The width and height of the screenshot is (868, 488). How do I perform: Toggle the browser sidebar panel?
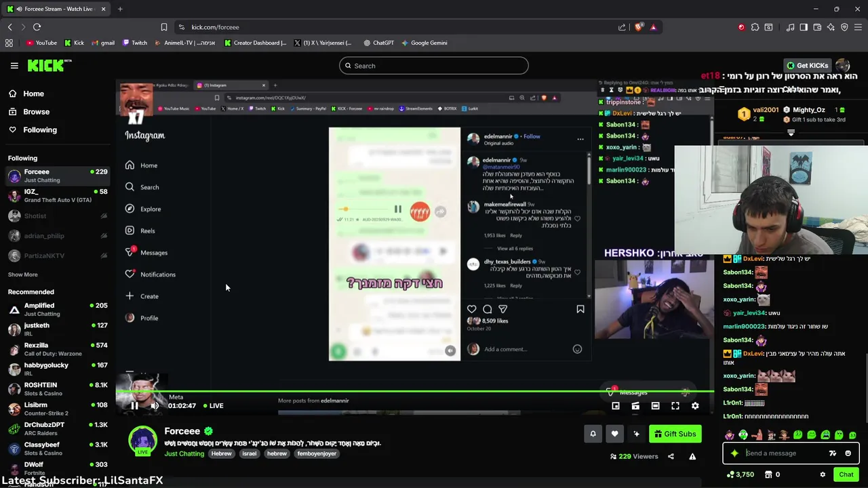point(804,27)
